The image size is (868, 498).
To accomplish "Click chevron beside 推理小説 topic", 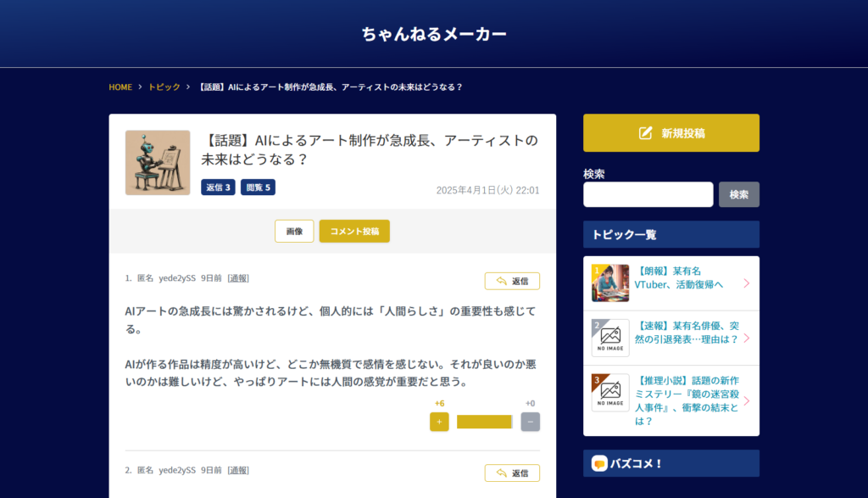I will tap(747, 400).
